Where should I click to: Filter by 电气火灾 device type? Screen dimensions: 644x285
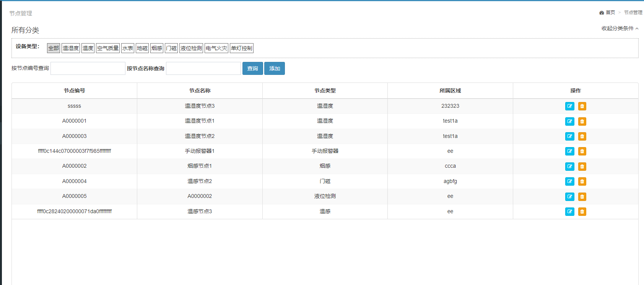pos(216,48)
